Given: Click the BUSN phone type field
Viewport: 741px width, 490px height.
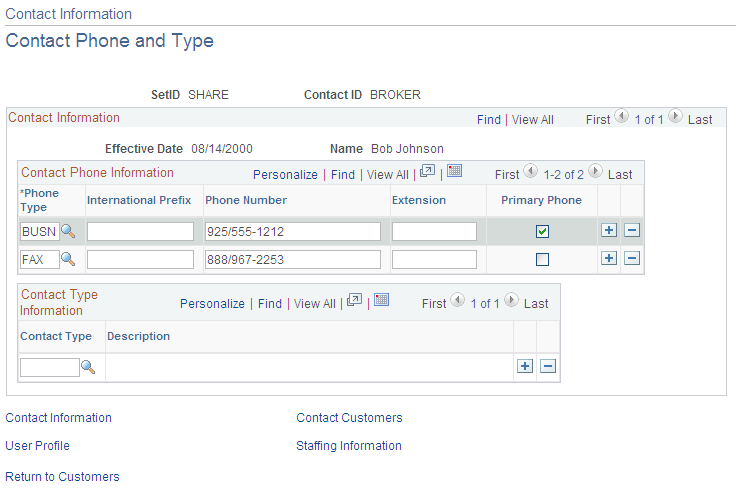Looking at the screenshot, I should [40, 232].
